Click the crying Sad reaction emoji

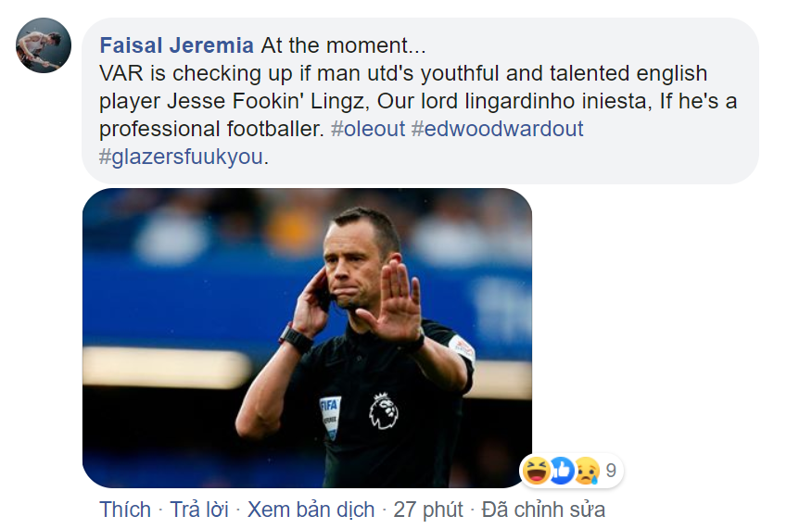coord(586,471)
